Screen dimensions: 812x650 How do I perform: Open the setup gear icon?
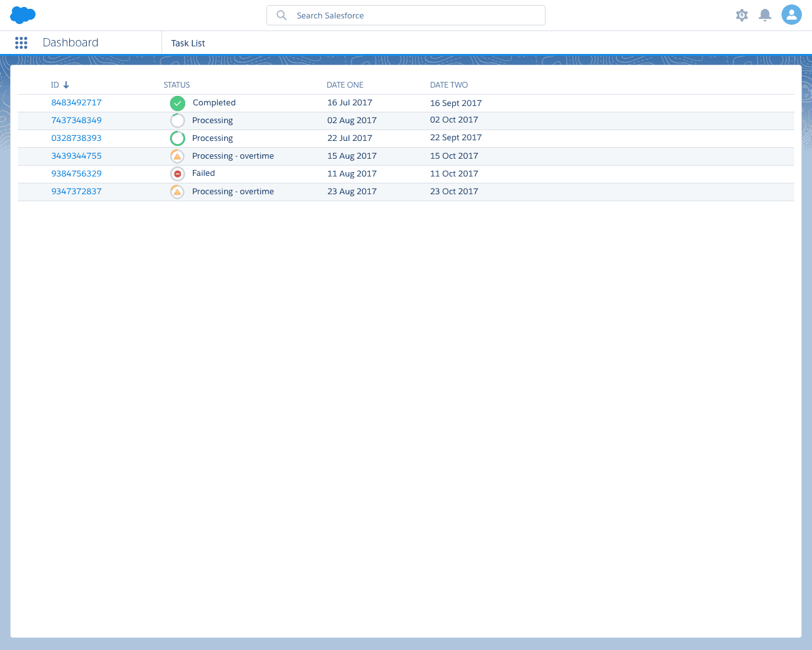pos(742,15)
